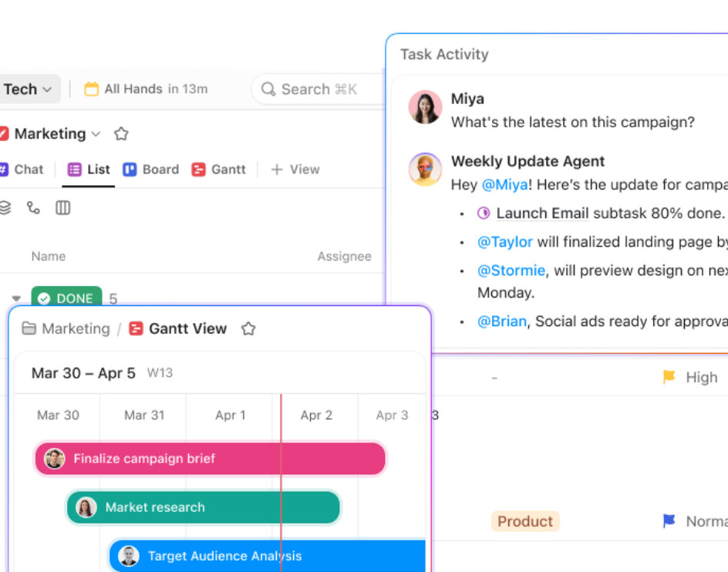This screenshot has height=572, width=728.
Task: Open the Launch Email subtask link
Action: point(542,213)
